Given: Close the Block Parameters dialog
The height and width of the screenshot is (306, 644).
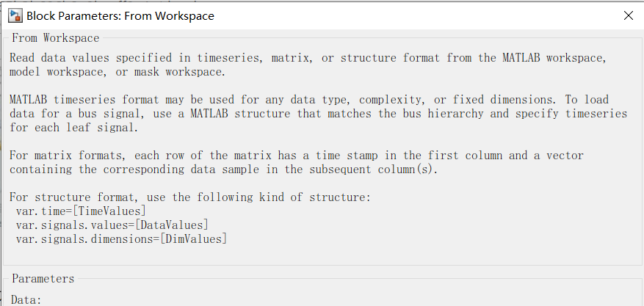Looking at the screenshot, I should coord(628,15).
